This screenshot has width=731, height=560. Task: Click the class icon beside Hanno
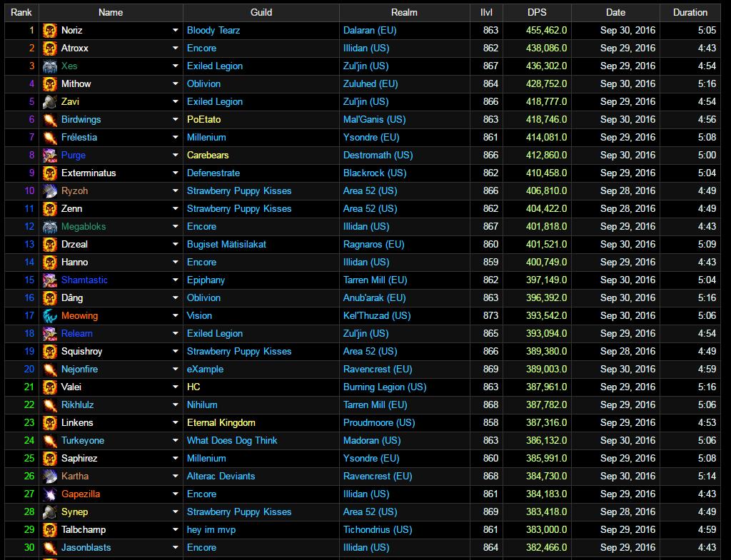(x=50, y=263)
